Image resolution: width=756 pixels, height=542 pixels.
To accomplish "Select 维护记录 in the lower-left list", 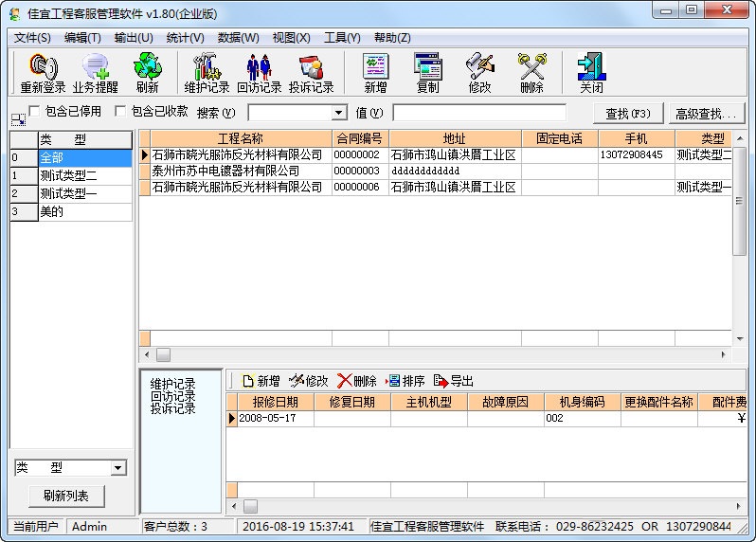I will point(172,384).
